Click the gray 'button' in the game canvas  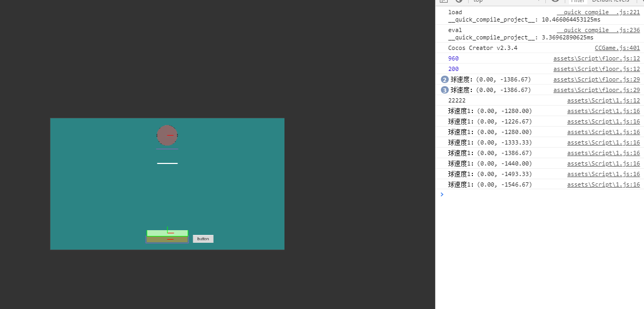click(x=203, y=239)
